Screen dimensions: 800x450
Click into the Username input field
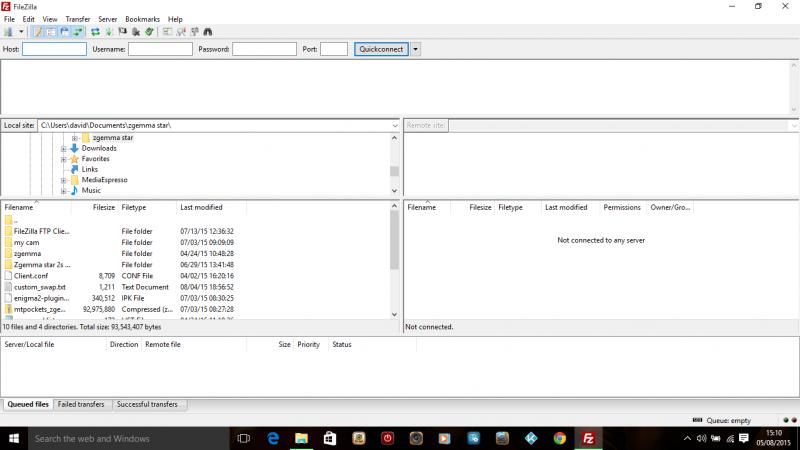pos(160,49)
